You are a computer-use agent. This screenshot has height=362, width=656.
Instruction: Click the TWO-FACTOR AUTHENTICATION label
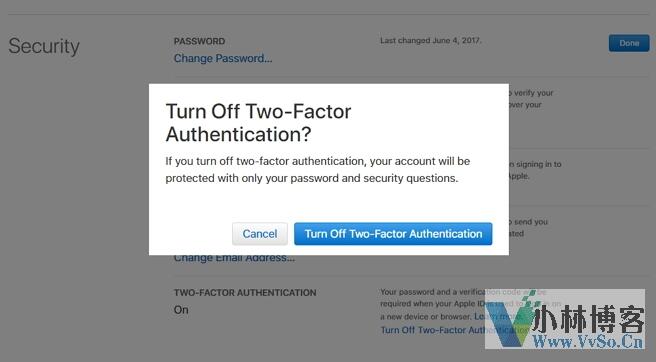click(x=245, y=293)
